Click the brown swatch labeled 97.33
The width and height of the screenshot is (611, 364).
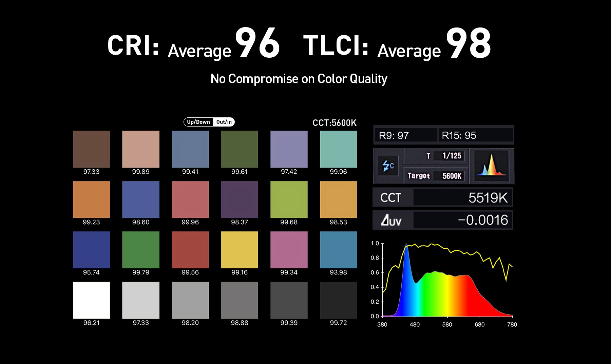[x=91, y=149]
